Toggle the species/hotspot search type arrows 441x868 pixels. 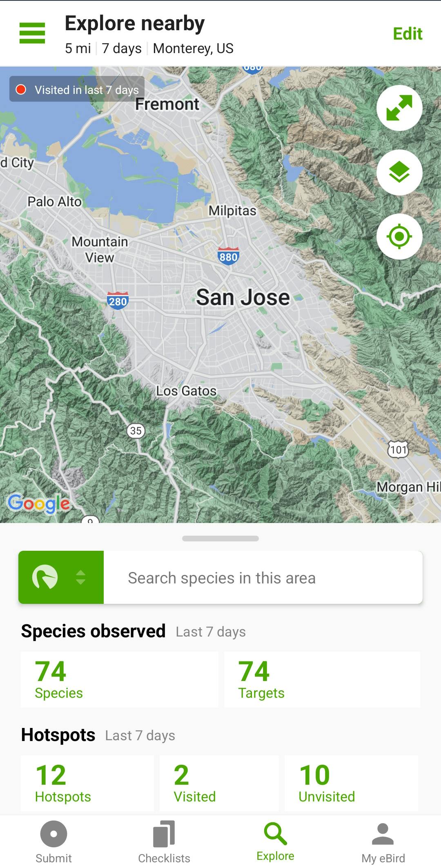(x=81, y=577)
